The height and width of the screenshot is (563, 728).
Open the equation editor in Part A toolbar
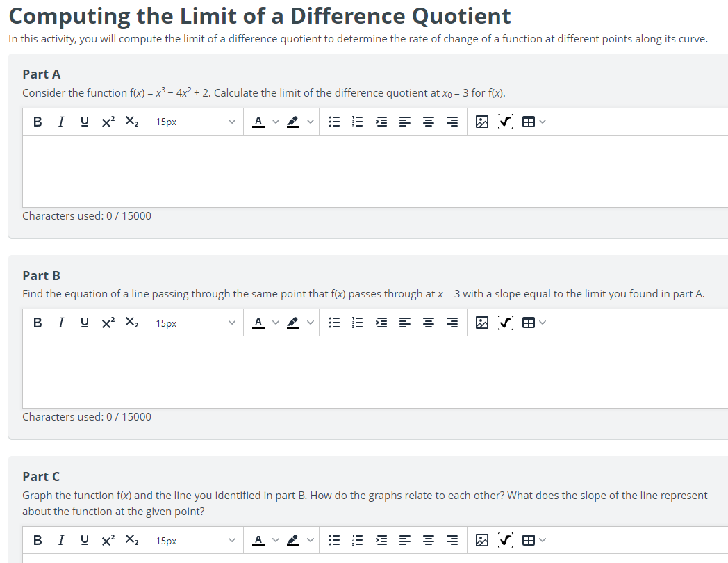coord(505,121)
